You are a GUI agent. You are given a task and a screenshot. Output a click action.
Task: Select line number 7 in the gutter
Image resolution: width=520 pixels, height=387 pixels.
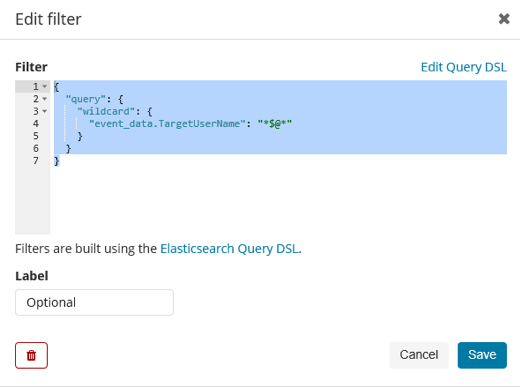[36, 161]
